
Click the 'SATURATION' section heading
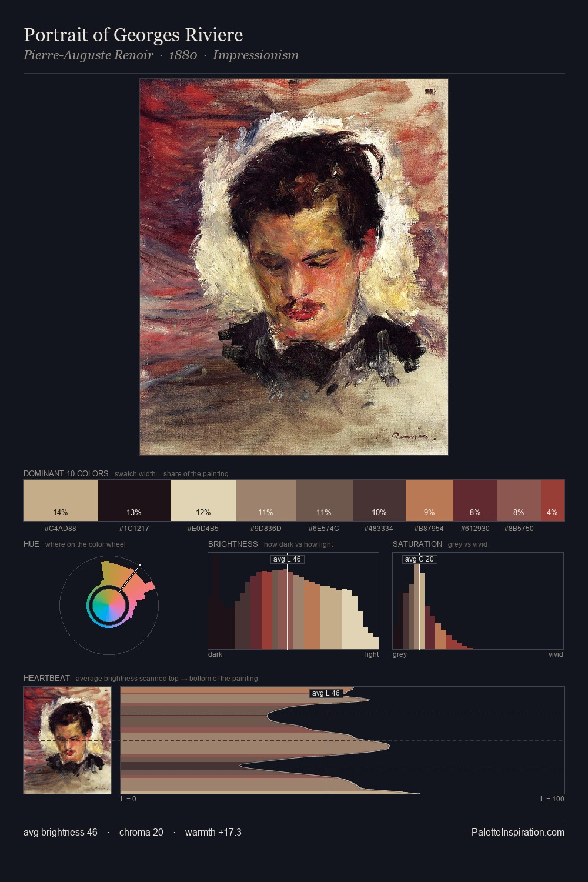tap(417, 544)
